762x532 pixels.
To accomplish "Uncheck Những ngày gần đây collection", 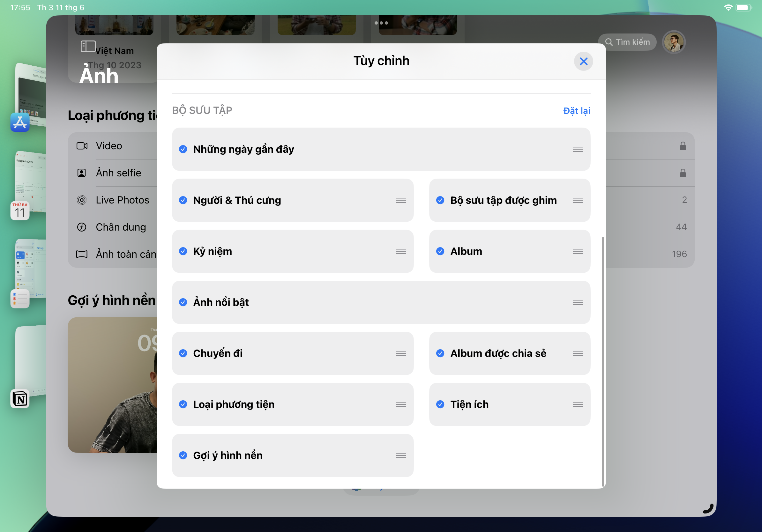I will [183, 149].
